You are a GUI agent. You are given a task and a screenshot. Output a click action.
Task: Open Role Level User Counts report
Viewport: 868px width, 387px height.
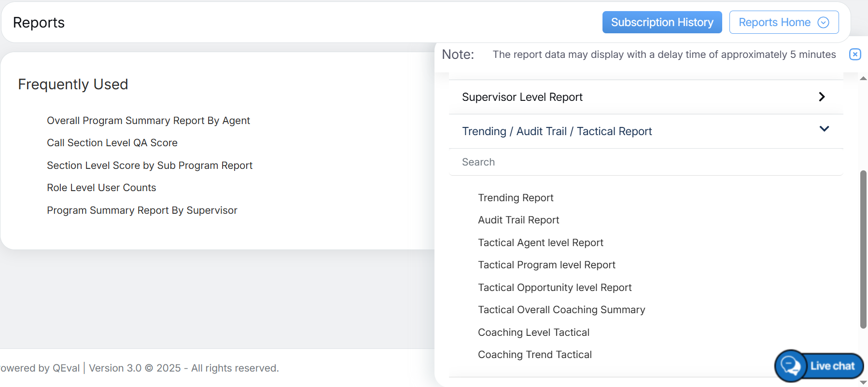tap(101, 188)
